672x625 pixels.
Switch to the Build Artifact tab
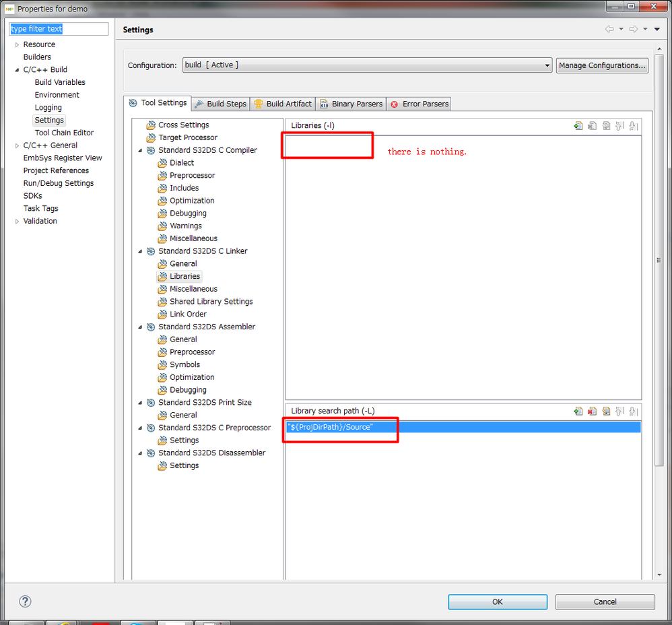(x=283, y=104)
